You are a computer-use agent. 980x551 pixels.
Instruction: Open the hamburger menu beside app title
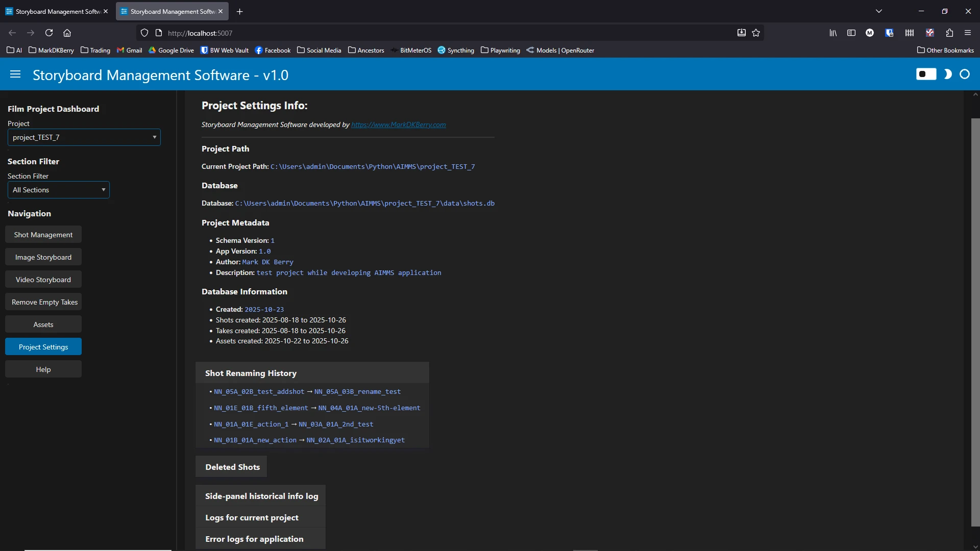15,74
